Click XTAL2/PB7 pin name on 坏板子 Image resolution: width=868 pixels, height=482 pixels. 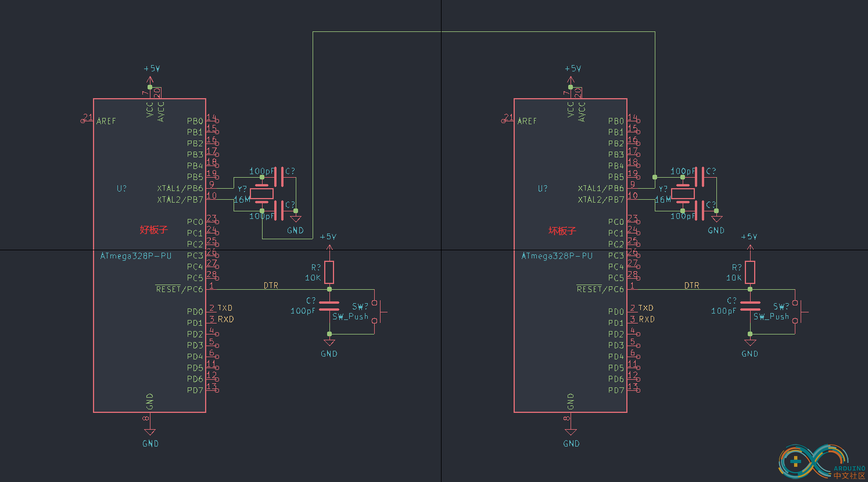point(601,199)
